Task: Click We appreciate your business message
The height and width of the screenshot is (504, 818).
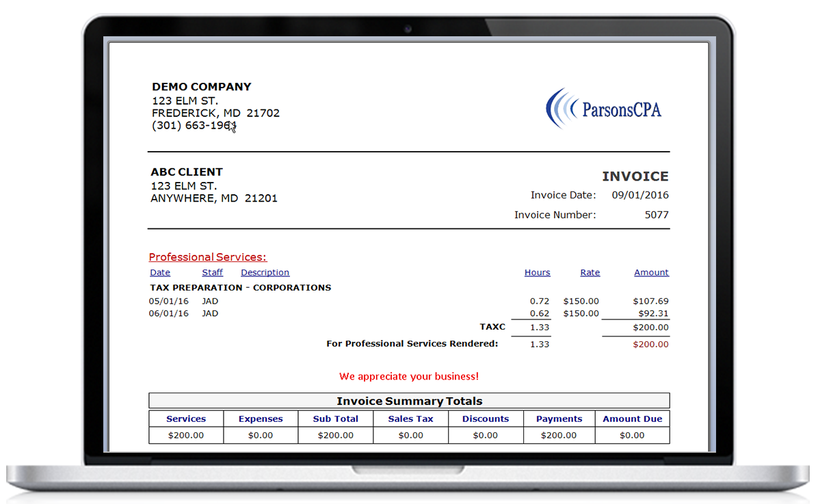Action: pyautogui.click(x=409, y=376)
